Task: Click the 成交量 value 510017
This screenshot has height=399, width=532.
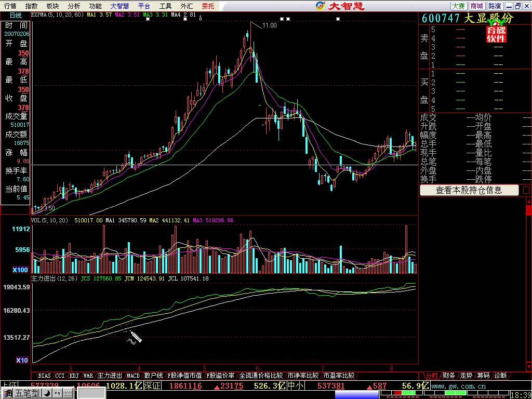Action: pyautogui.click(x=20, y=125)
